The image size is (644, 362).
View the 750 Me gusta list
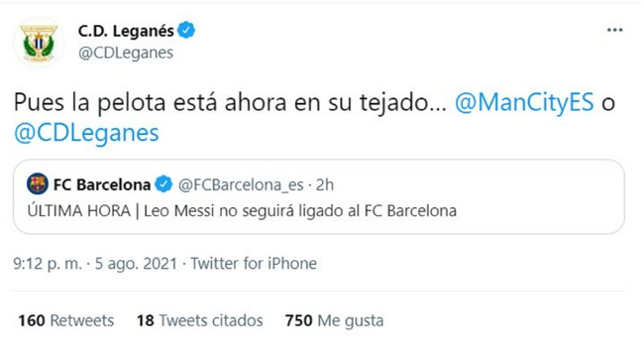pyautogui.click(x=334, y=320)
